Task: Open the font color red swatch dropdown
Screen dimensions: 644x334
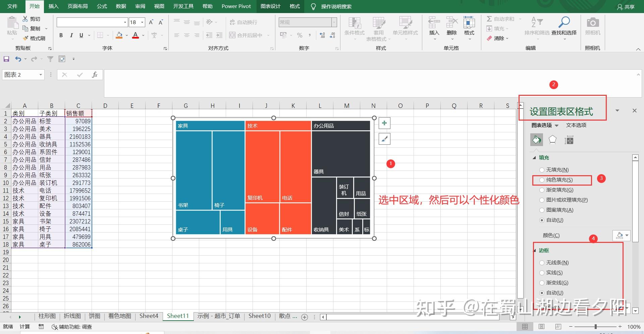Action: pos(143,35)
